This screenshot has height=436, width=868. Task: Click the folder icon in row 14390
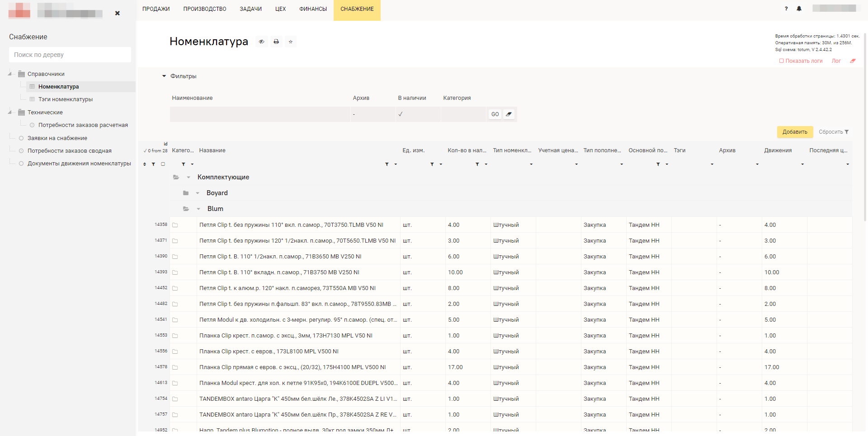175,257
